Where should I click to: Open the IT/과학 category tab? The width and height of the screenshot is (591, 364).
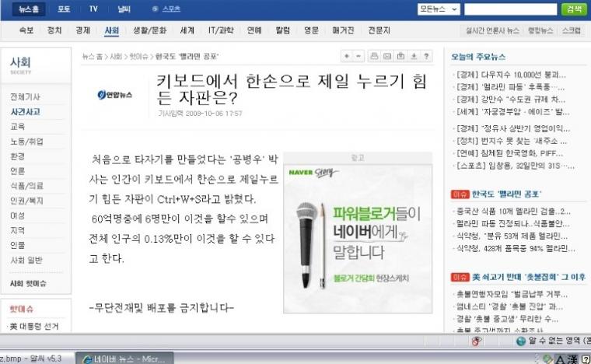pyautogui.click(x=221, y=30)
